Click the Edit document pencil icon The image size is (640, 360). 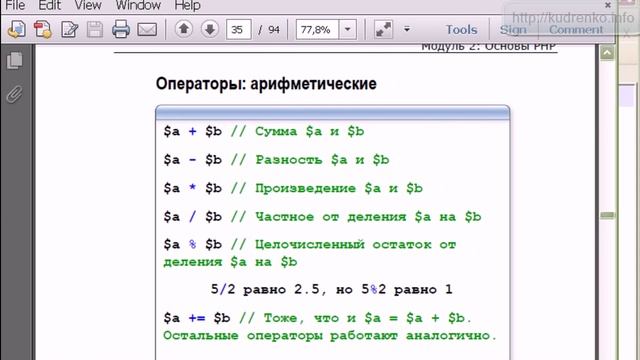tap(69, 29)
